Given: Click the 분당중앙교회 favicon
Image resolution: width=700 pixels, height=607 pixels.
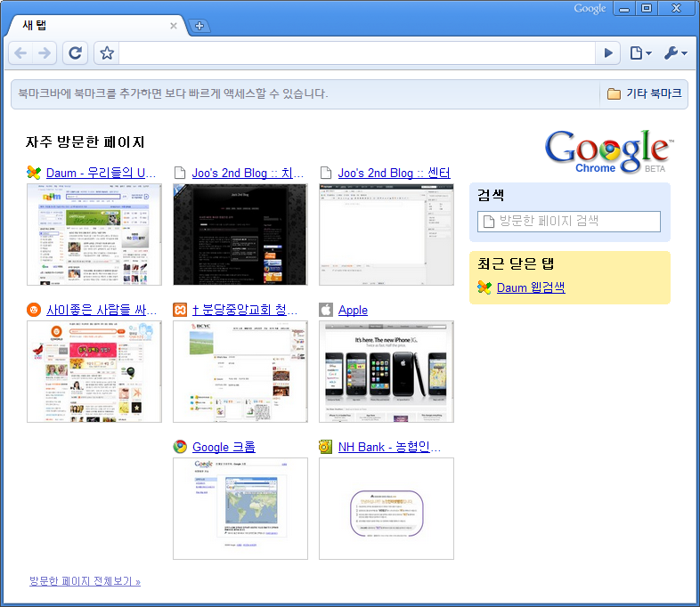Looking at the screenshot, I should pos(180,310).
